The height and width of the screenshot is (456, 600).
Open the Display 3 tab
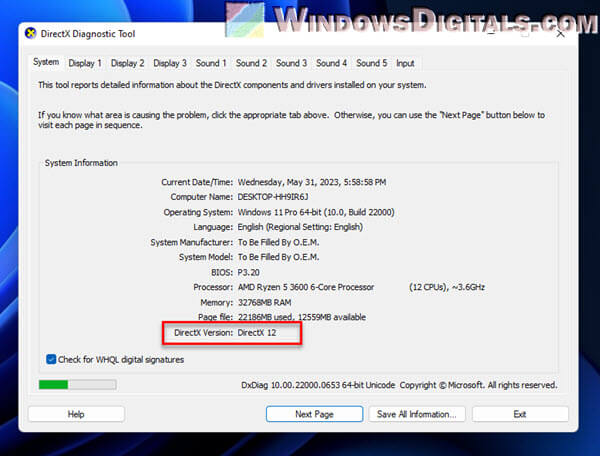170,63
